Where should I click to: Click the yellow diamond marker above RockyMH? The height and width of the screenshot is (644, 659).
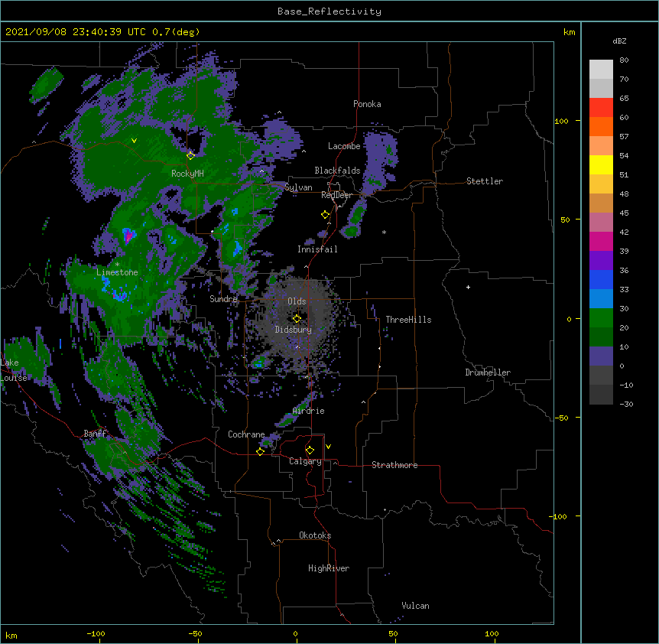click(x=191, y=155)
